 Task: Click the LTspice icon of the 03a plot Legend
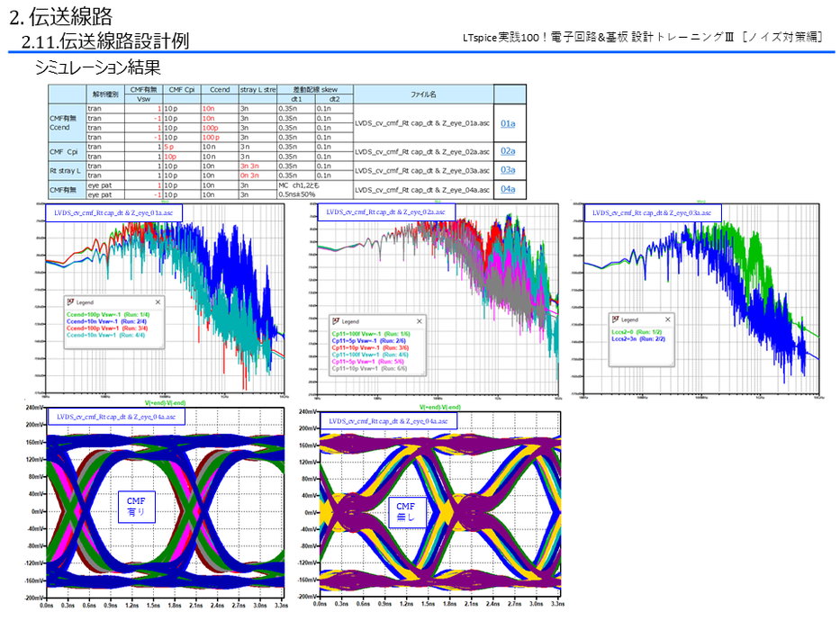(616, 319)
